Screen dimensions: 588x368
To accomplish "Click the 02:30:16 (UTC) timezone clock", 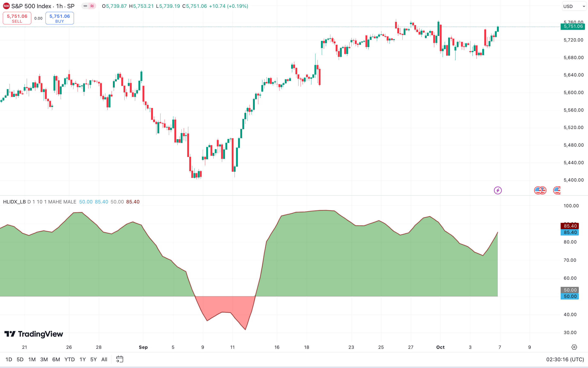I will (565, 359).
